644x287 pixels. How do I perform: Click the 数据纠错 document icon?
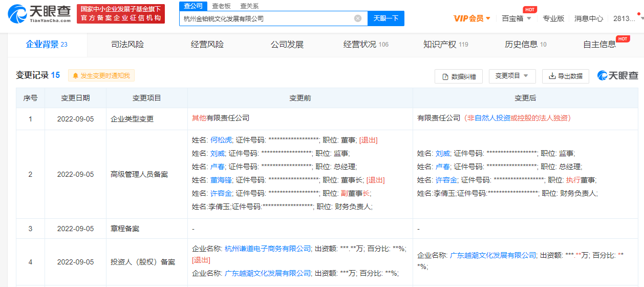444,76
